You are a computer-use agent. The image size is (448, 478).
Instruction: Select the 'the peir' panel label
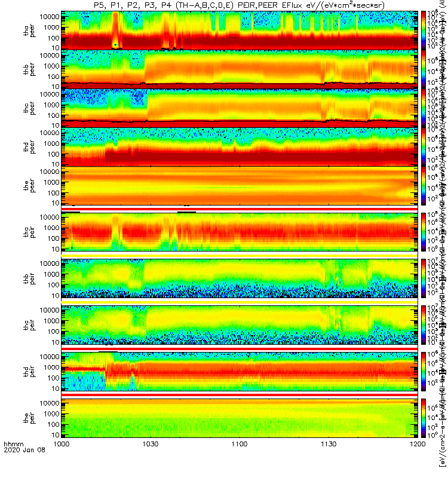(29, 418)
